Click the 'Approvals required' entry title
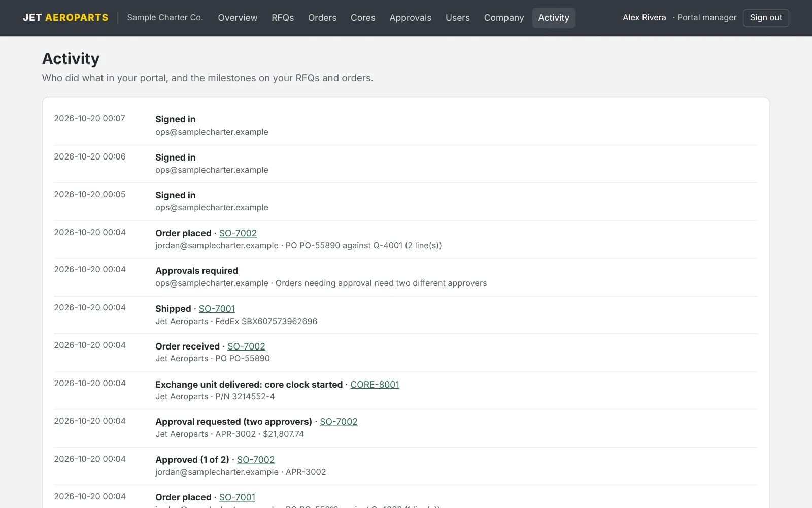 pyautogui.click(x=197, y=271)
